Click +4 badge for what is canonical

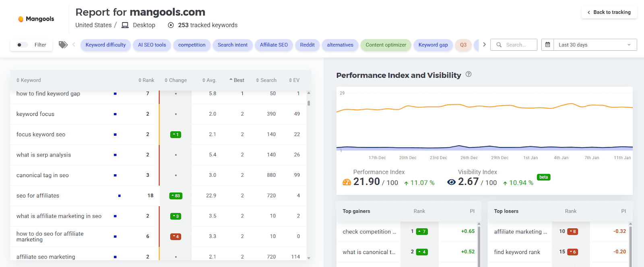(x=422, y=252)
